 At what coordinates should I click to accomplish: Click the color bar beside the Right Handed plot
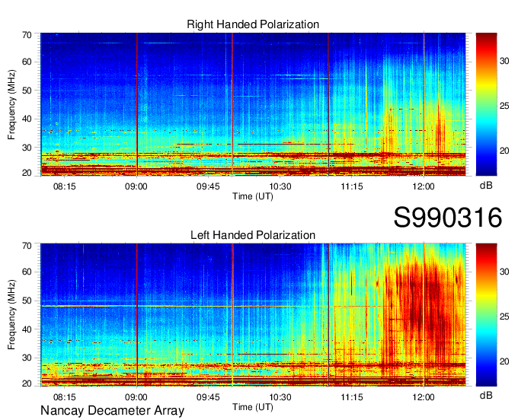[486, 104]
